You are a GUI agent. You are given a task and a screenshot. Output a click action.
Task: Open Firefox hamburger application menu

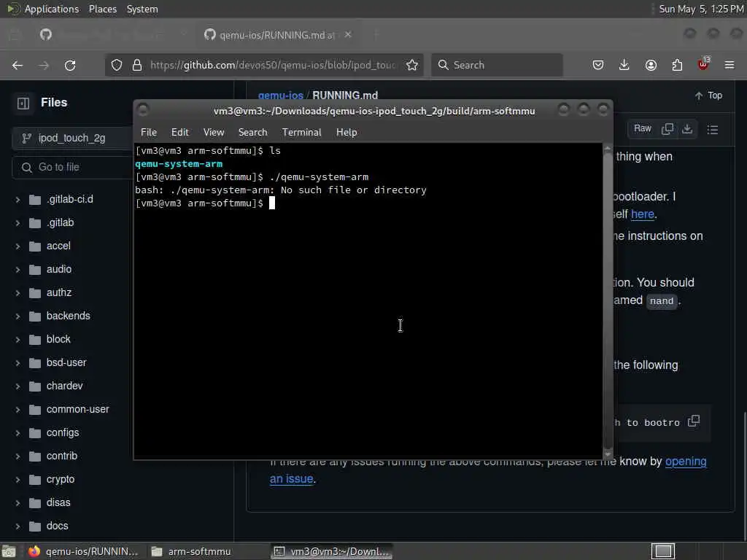[729, 65]
